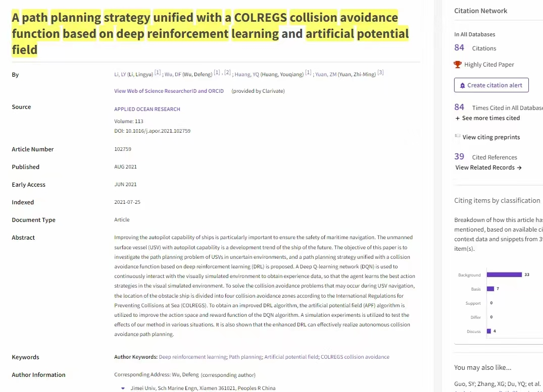543x392 pixels.
Task: Click the Create citation alert button
Action: [x=491, y=85]
